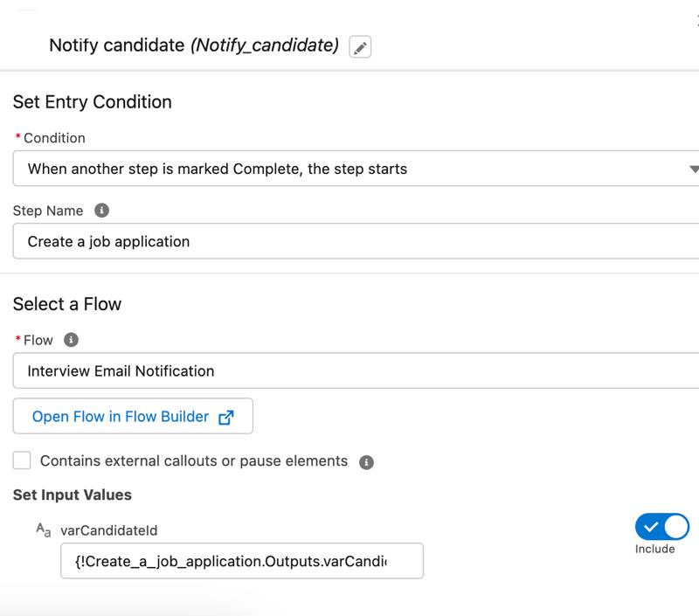This screenshot has width=699, height=616.
Task: Click the pencil edit icon beside Notify candidate
Action: pos(361,46)
